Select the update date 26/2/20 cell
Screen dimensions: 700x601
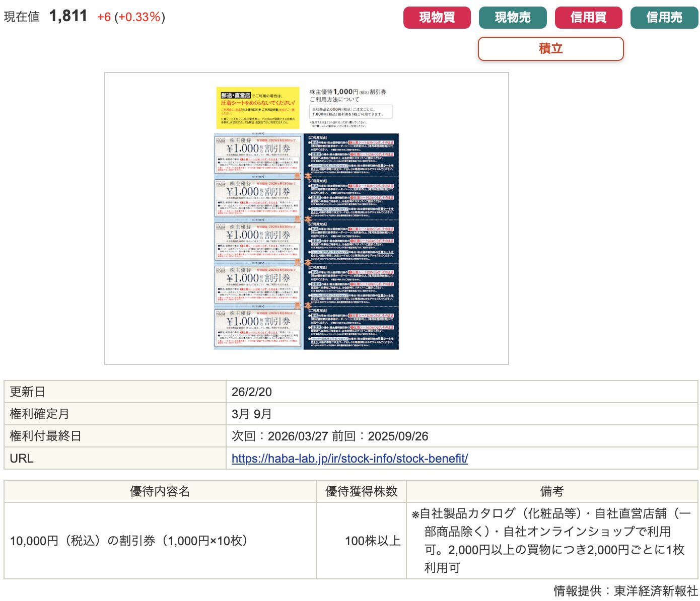point(251,392)
